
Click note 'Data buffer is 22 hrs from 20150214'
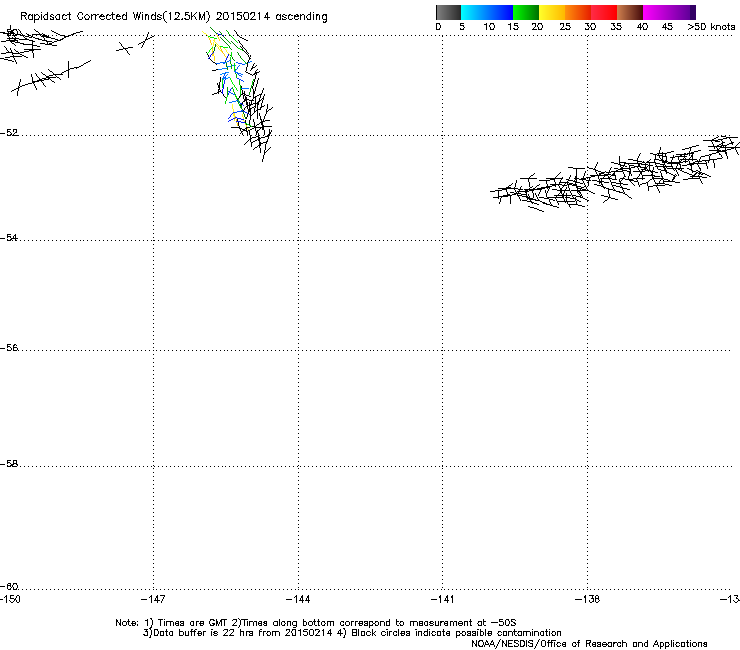243,633
